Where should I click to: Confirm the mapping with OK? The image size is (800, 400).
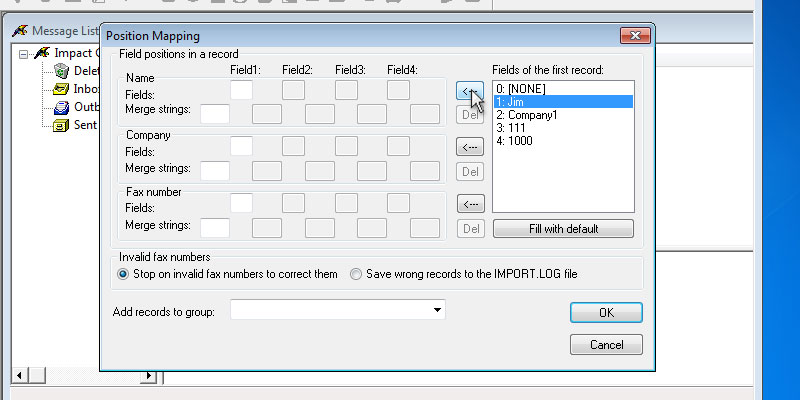(605, 312)
